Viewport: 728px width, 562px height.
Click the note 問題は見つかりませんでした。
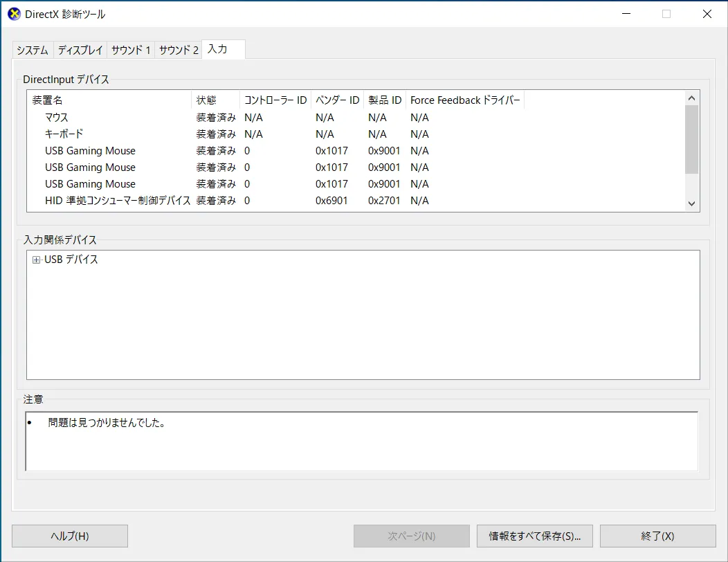point(107,423)
